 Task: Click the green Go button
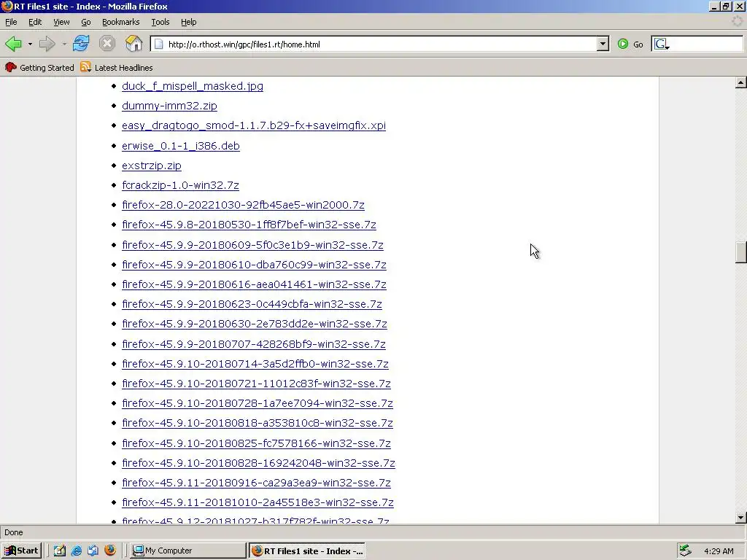click(x=630, y=44)
